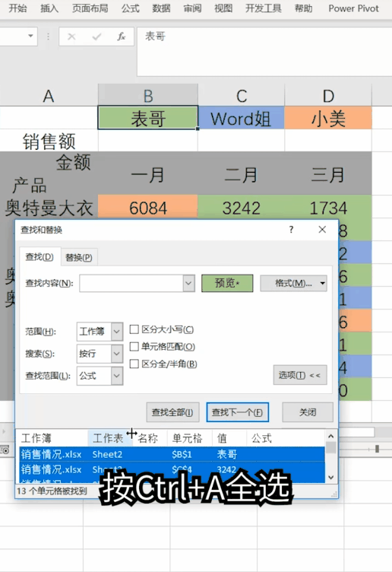392x572 pixels.
Task: Enable 区分全/半角 checkbox
Action: [x=134, y=364]
